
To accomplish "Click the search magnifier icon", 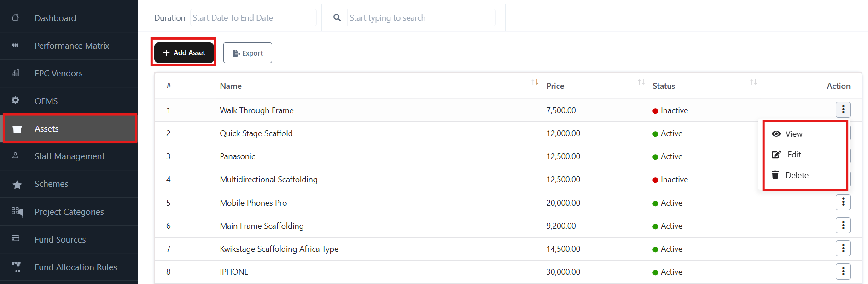I will 337,17.
